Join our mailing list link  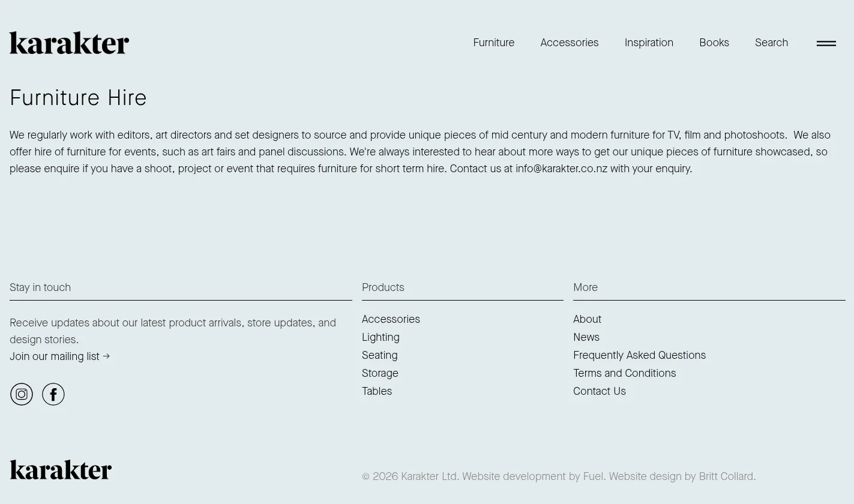pos(60,356)
